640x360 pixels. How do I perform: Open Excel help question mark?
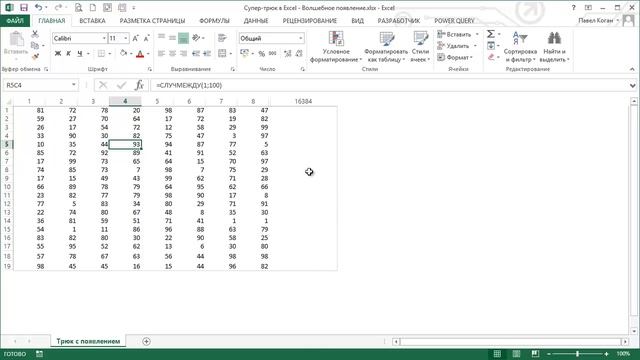(x=573, y=7)
